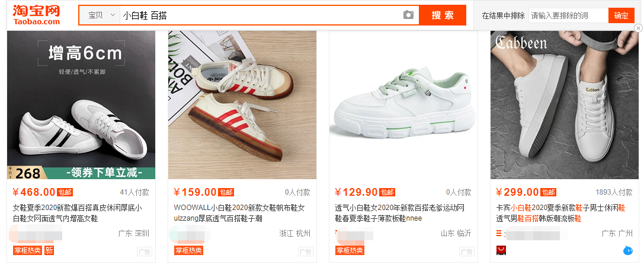Open the 卡宾小白鞋2020夏季新款 title link
Screen dimensions: 644x264
560,213
